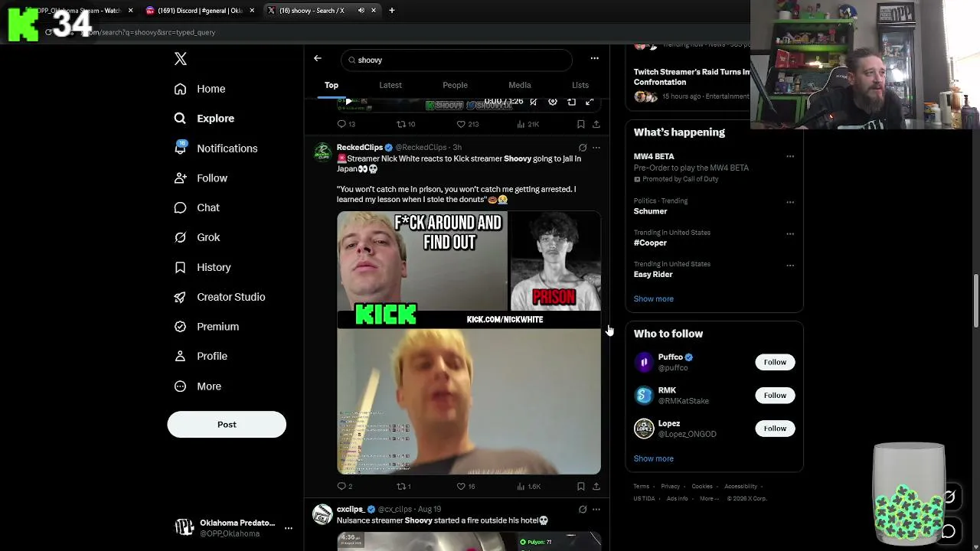
Task: Expand top video to fullscreen
Action: 590,102
